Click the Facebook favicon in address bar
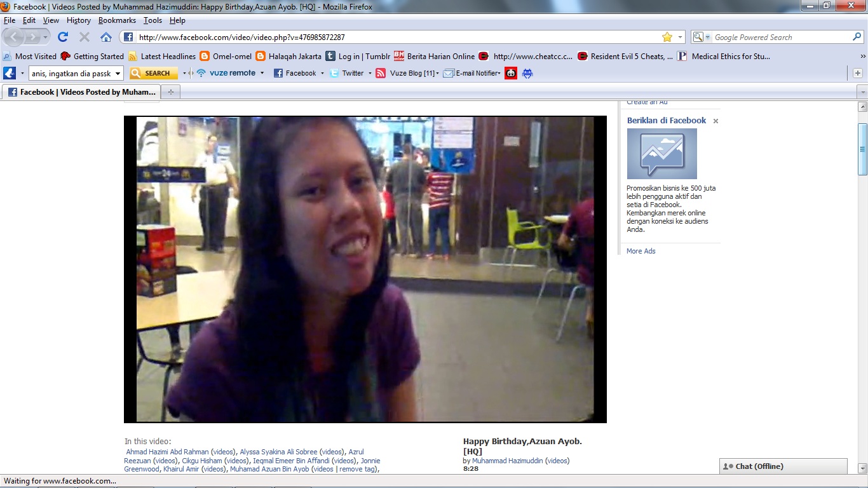Screen dimensions: 868x488 point(128,37)
